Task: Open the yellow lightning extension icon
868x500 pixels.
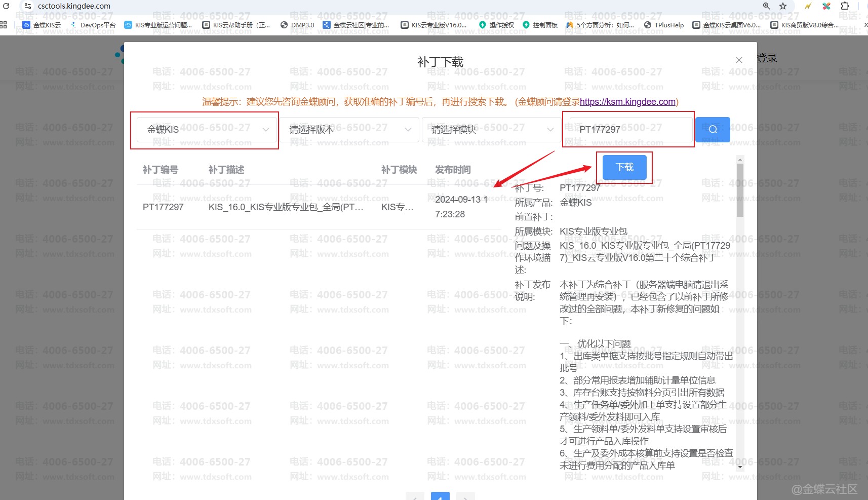Action: click(x=808, y=6)
